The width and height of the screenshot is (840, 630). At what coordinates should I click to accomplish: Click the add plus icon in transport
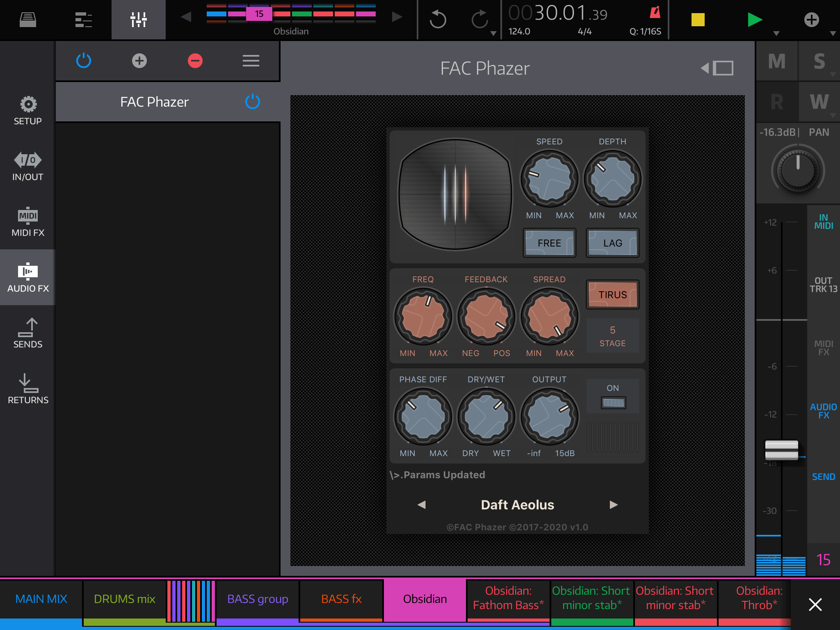click(811, 19)
